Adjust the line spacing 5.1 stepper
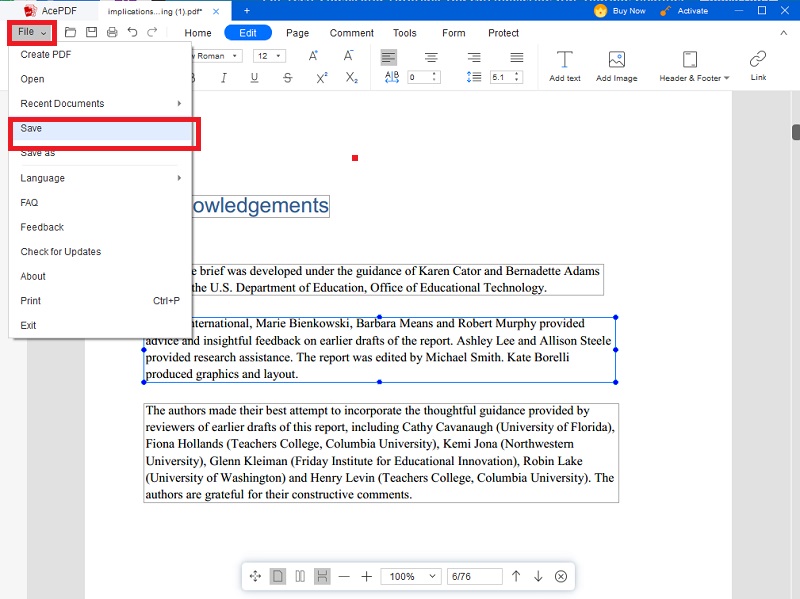 pyautogui.click(x=517, y=77)
